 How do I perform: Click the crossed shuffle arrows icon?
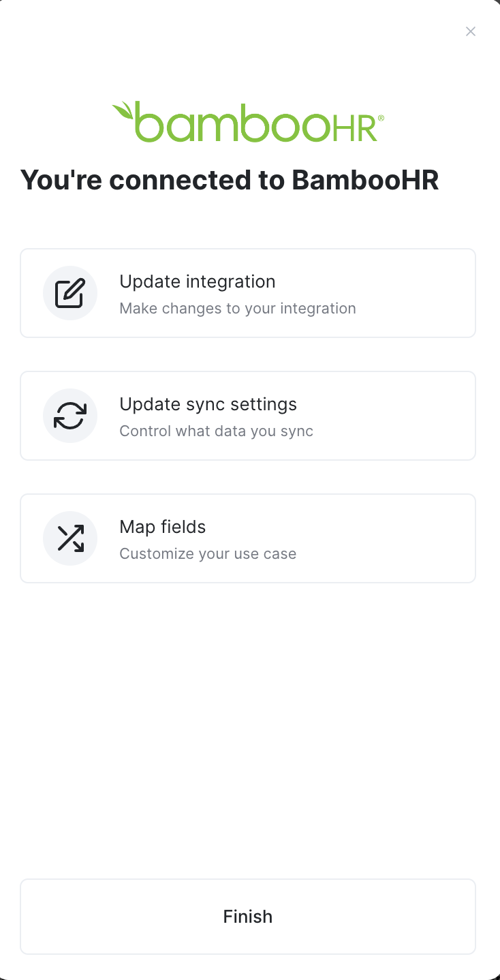pyautogui.click(x=70, y=538)
